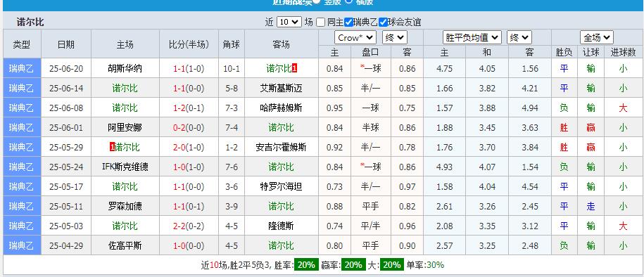This screenshot has height=277, width=644.
Task: Click the 进球数 column header
Action: click(623, 52)
